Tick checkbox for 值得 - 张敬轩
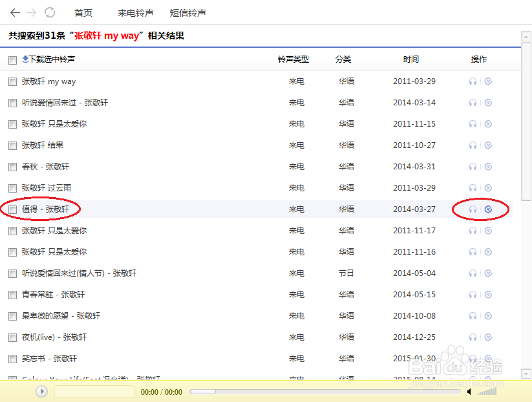 pyautogui.click(x=12, y=209)
